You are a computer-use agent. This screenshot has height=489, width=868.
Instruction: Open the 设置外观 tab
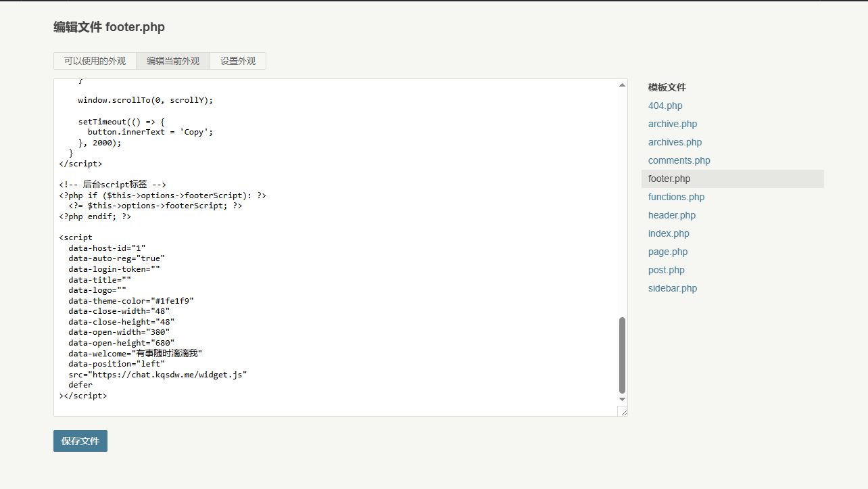coord(238,61)
